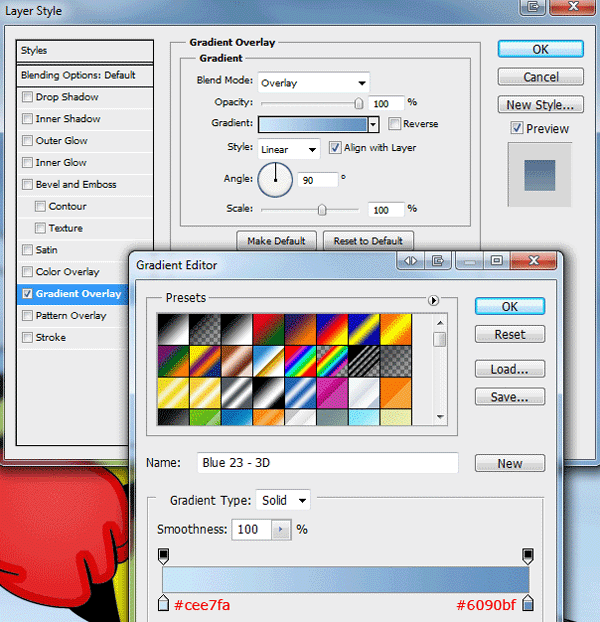This screenshot has height=622, width=600.
Task: Toggle the Reverse gradient checkbox
Action: 394,123
